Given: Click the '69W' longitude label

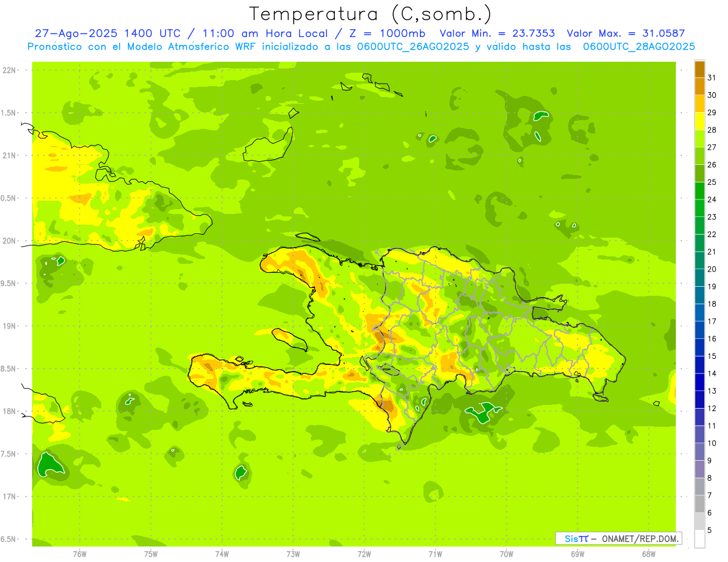Looking at the screenshot, I should pos(578,554).
